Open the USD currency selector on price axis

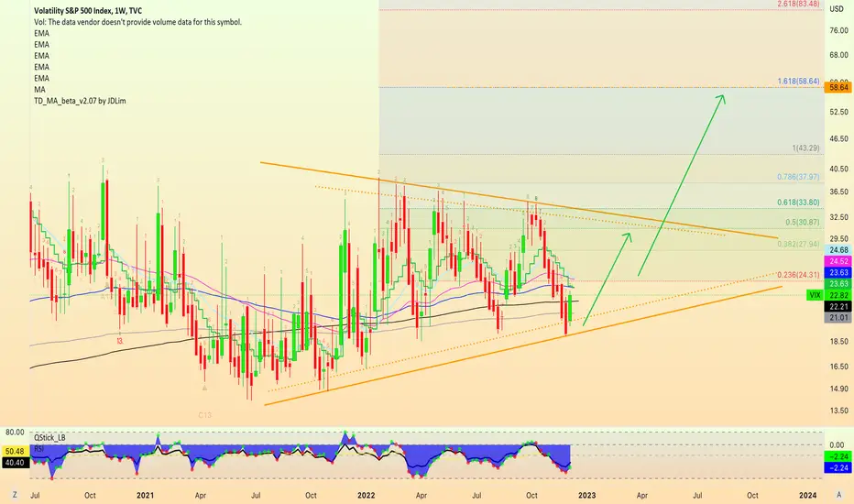[x=837, y=9]
